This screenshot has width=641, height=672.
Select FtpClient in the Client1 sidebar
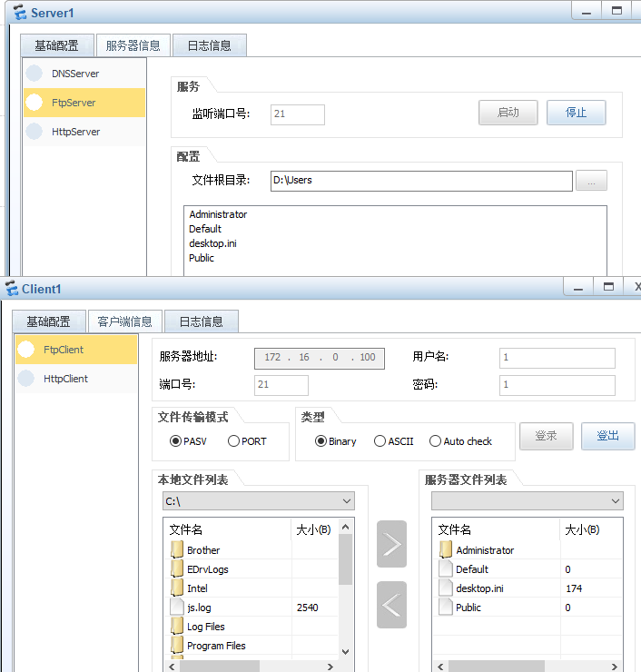click(76, 350)
